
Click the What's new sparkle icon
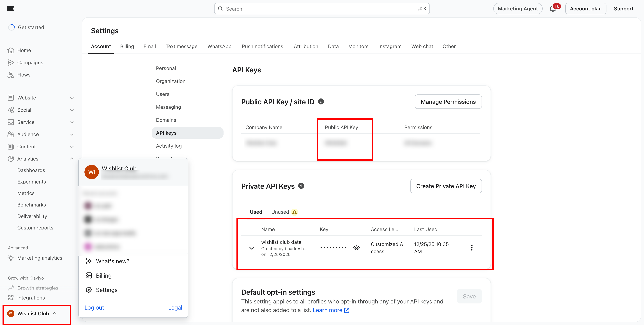point(89,261)
